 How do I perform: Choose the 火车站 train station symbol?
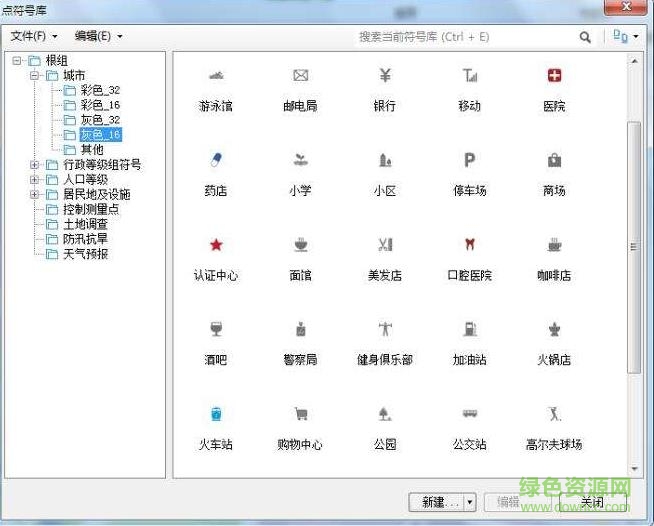click(x=215, y=415)
